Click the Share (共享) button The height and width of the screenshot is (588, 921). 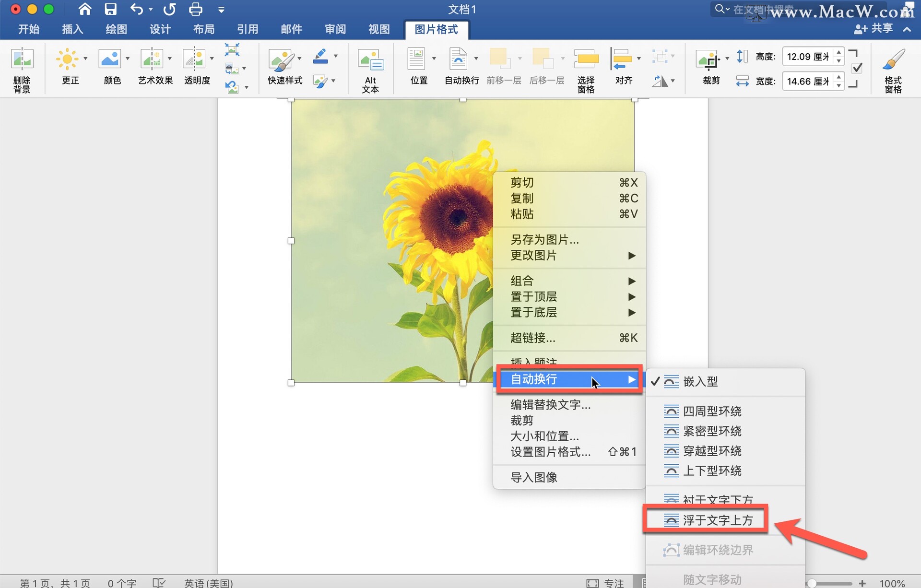pos(874,29)
